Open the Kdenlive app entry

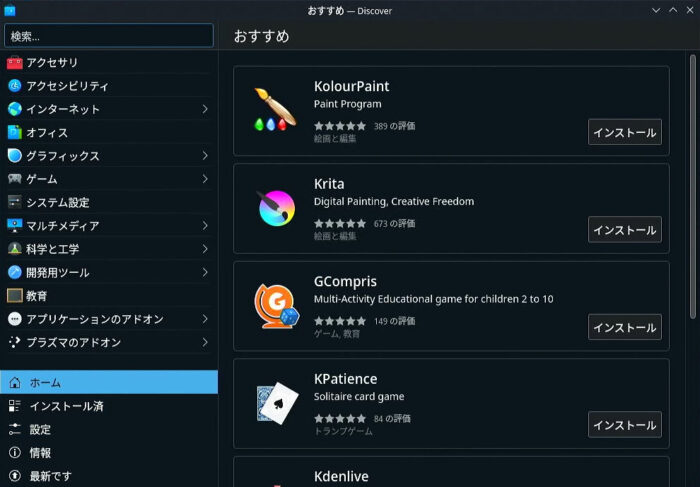tap(451, 472)
